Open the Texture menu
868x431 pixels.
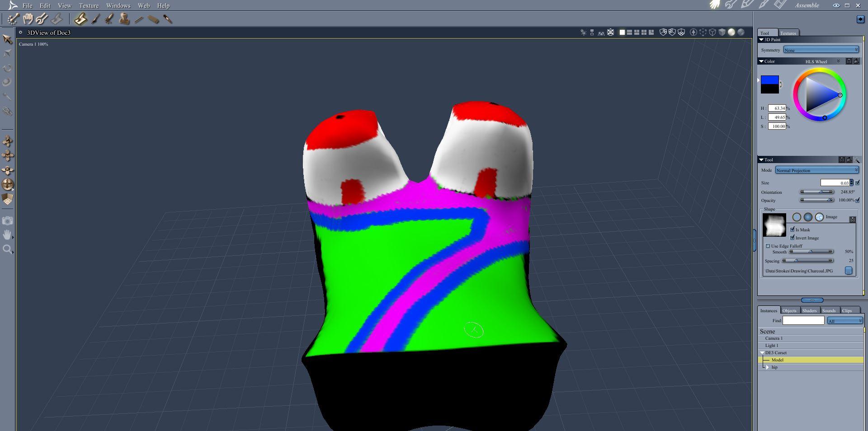(89, 5)
